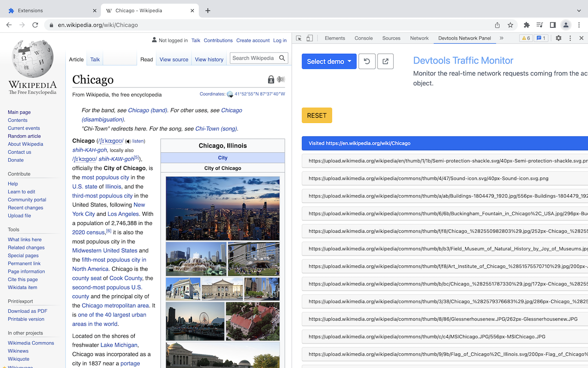Click the reset demo rotate-arrow icon
588x368 pixels.
pos(367,61)
